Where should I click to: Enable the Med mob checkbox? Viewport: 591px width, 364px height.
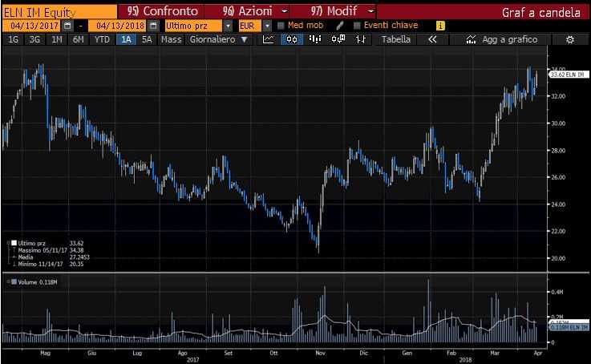(281, 26)
